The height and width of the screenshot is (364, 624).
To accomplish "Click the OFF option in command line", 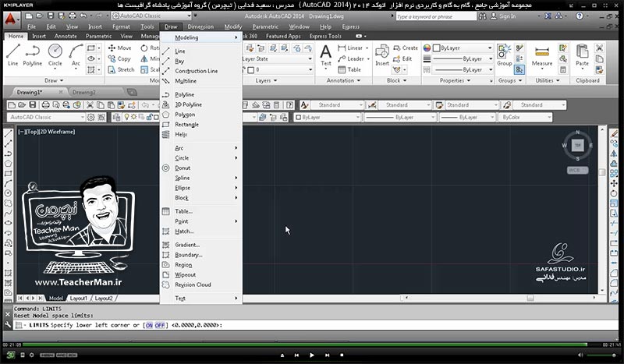I will point(160,325).
